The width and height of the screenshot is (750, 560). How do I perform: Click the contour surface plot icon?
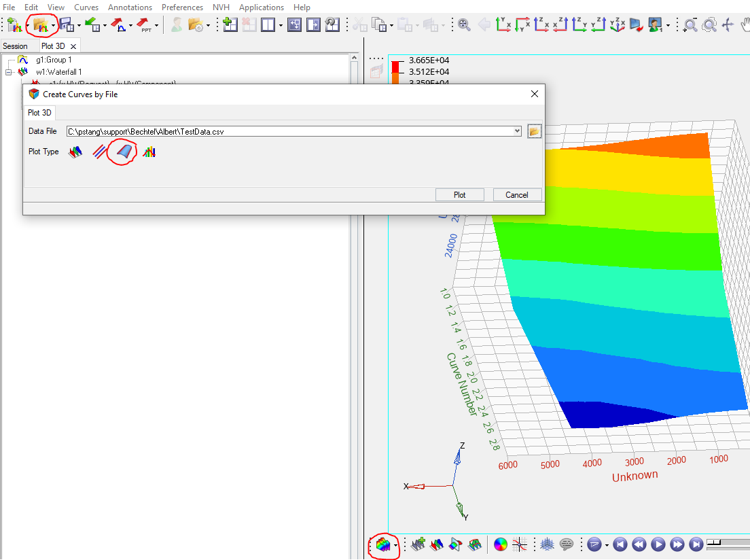474,544
